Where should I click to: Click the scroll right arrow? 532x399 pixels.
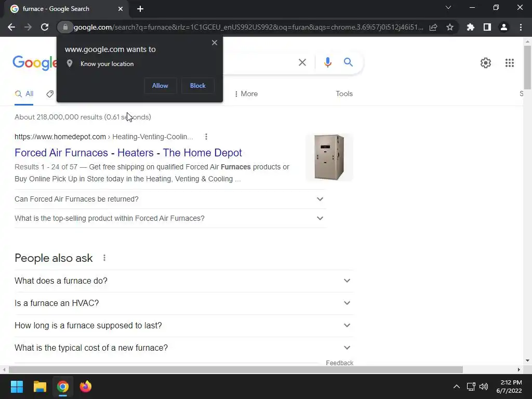pos(518,369)
